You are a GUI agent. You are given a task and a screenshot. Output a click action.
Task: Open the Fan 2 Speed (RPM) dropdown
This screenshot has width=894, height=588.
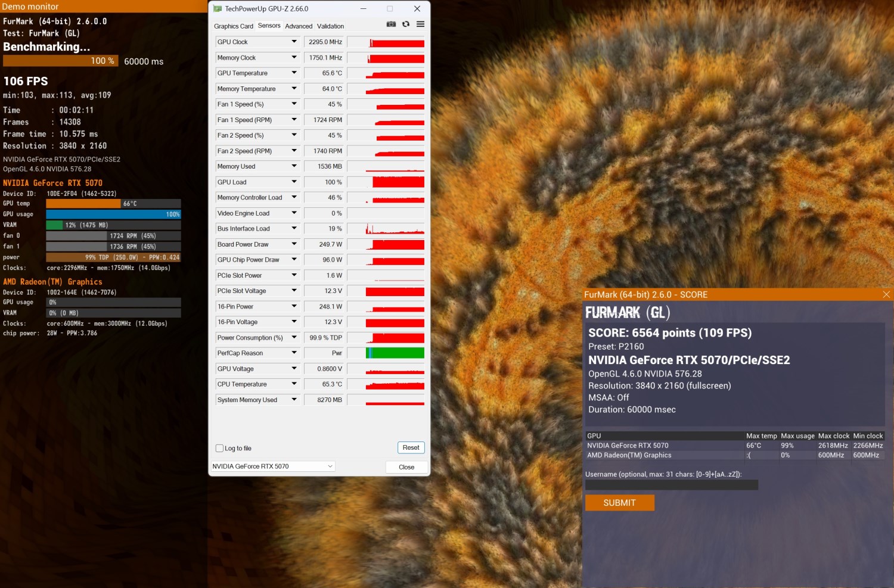(294, 151)
